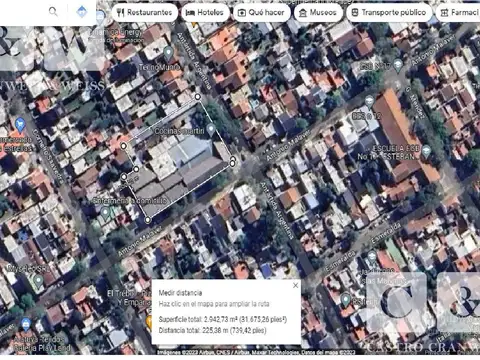Filter map by Restaurantes
The height and width of the screenshot is (360, 480).
(145, 13)
